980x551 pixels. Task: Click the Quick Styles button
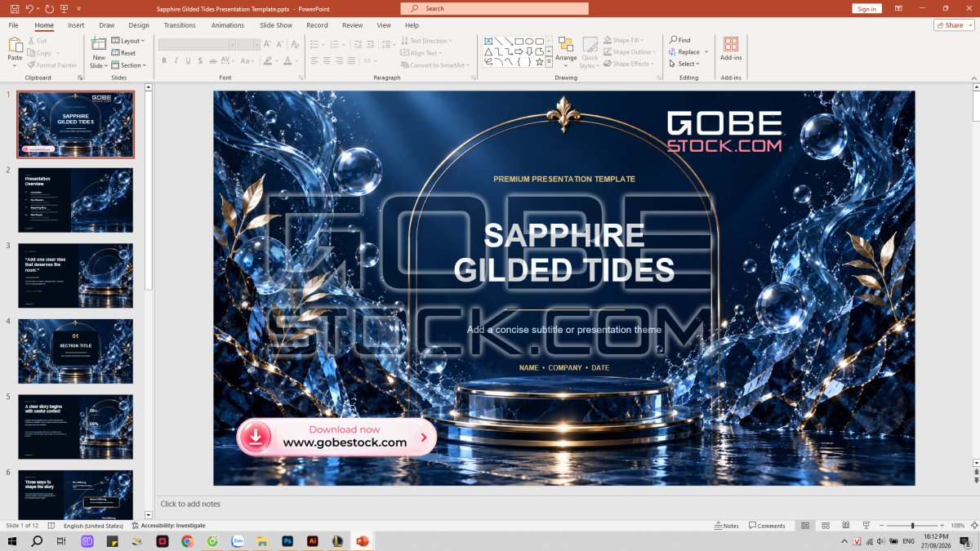[590, 51]
